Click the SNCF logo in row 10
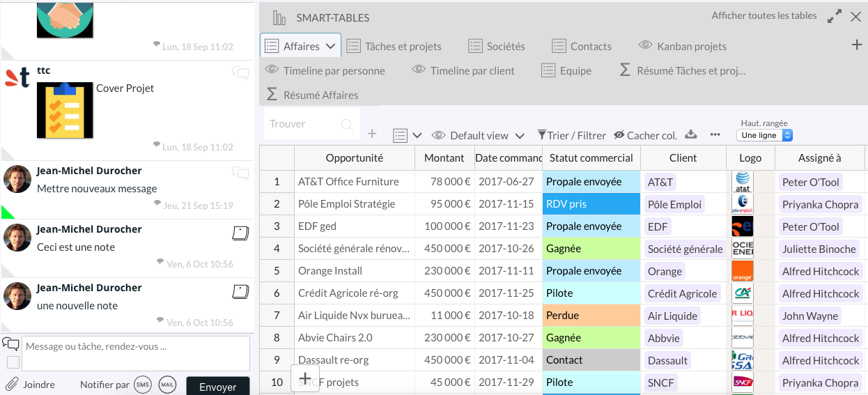This screenshot has height=395, width=868. coord(743,382)
